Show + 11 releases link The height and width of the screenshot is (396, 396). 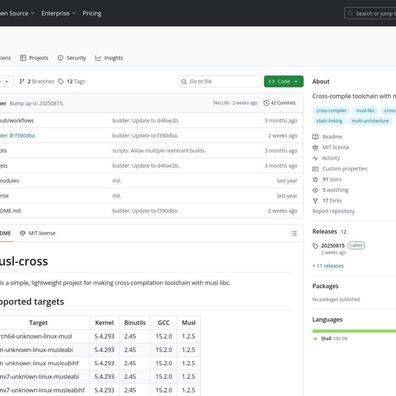pyautogui.click(x=328, y=266)
